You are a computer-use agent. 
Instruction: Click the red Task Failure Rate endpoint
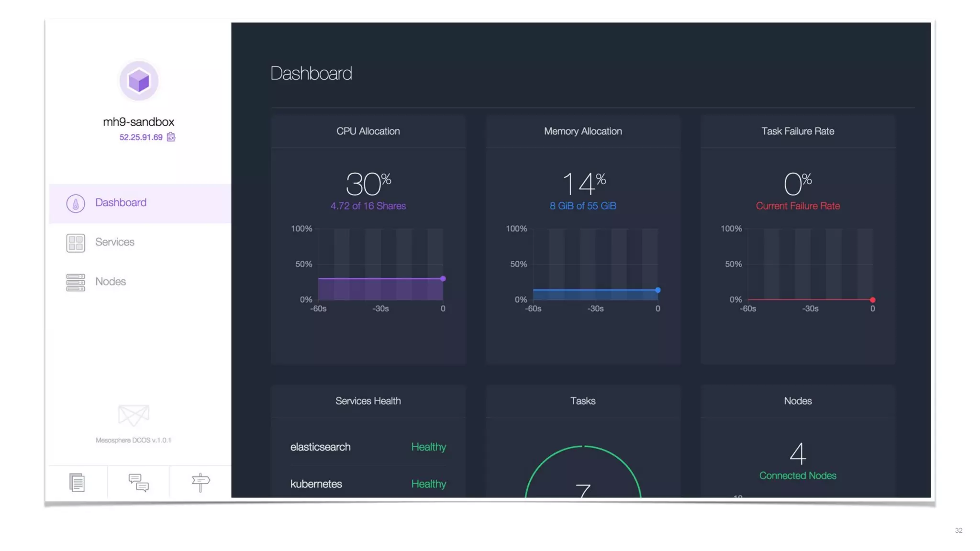873,300
